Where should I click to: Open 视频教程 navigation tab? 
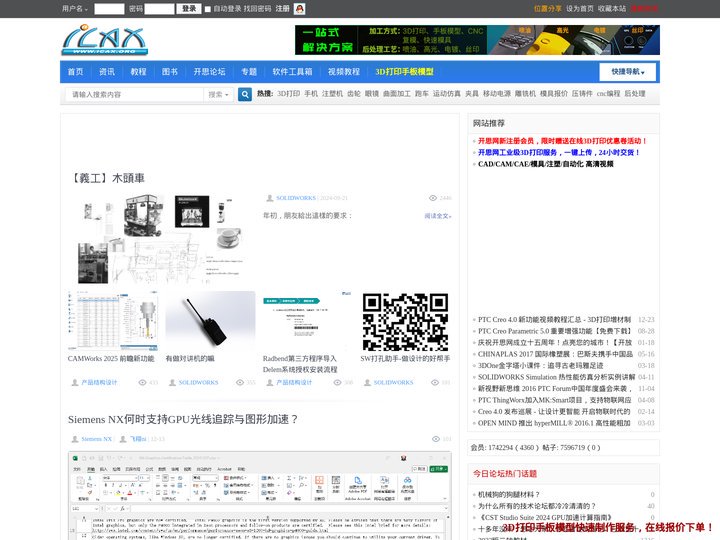[x=344, y=72]
